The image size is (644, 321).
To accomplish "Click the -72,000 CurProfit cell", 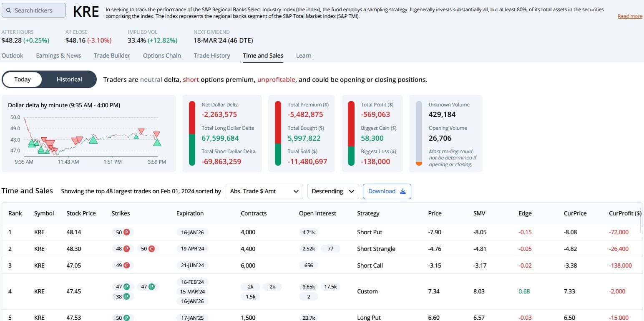I will tap(618, 232).
